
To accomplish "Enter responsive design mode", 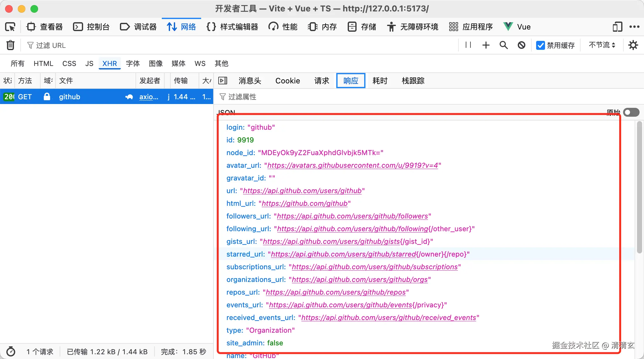I will [617, 27].
